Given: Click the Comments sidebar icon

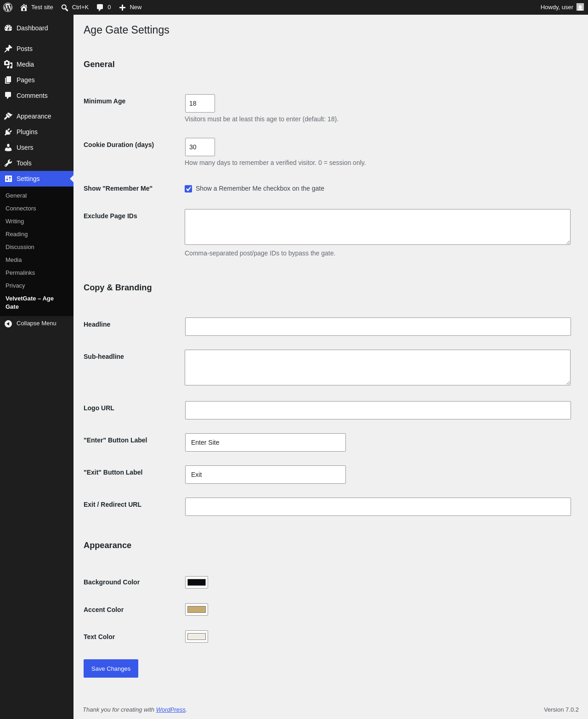Looking at the screenshot, I should click(x=8, y=96).
